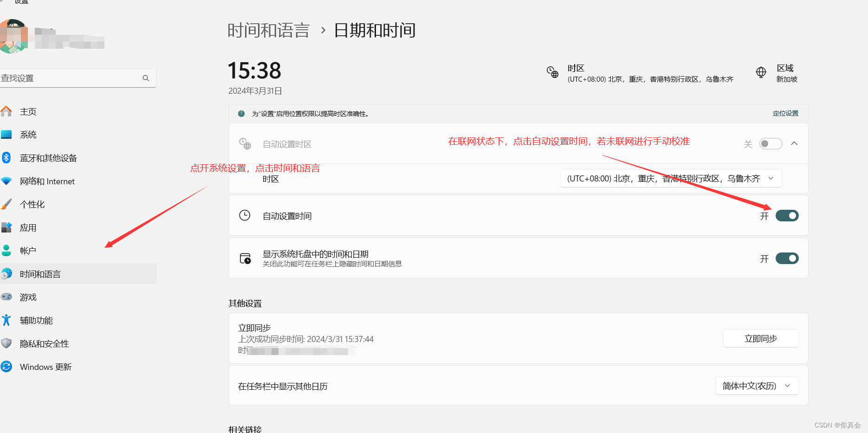Click the Windows Update sync icon

pos(6,367)
